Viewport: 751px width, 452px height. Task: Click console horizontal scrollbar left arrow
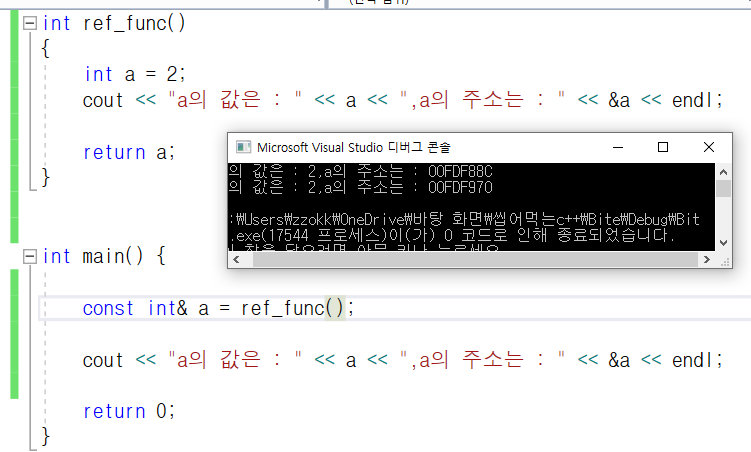click(x=236, y=260)
